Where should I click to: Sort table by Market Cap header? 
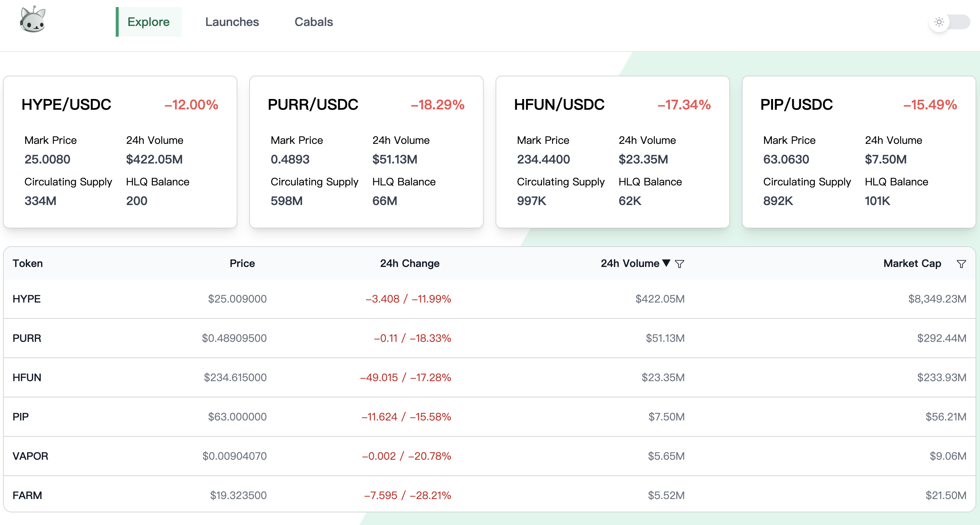(x=911, y=264)
